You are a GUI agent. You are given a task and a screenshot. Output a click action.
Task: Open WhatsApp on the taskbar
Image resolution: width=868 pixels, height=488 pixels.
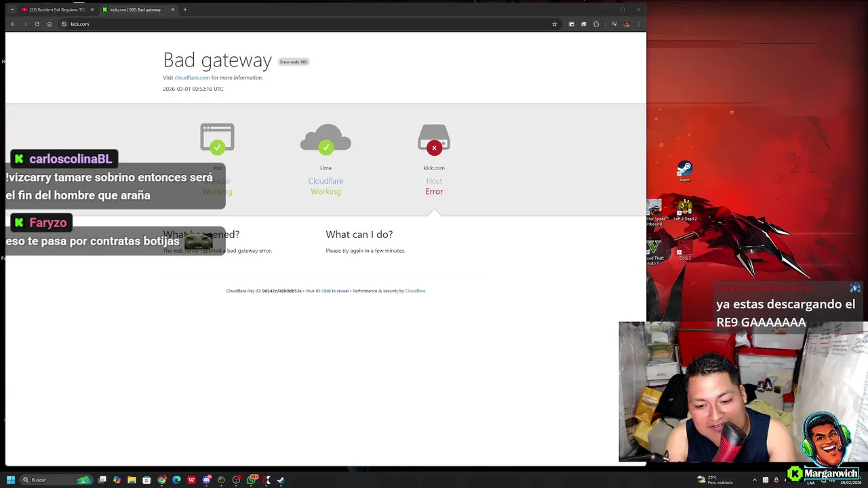tap(252, 480)
